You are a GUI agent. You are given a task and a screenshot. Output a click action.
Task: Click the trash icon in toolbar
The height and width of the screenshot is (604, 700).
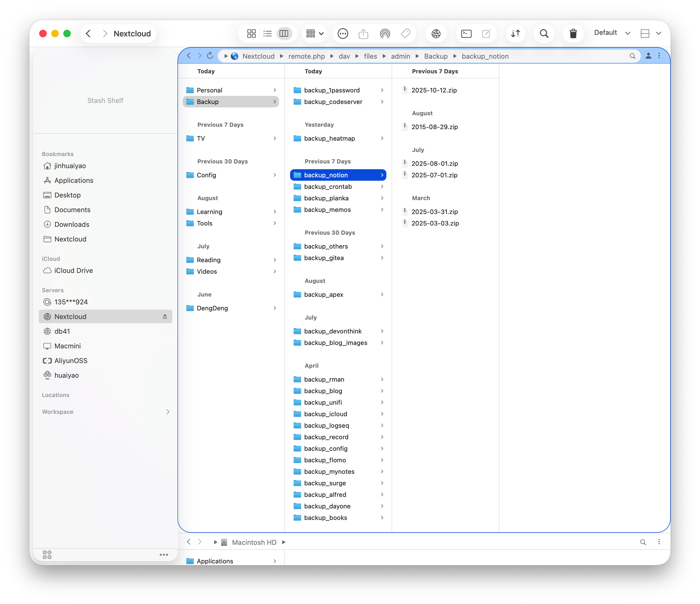[x=573, y=34]
